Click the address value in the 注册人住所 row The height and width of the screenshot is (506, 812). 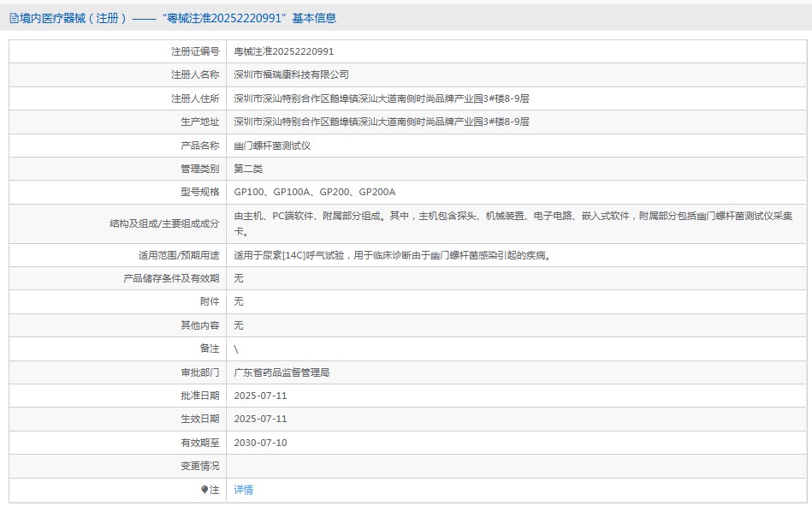pyautogui.click(x=382, y=98)
